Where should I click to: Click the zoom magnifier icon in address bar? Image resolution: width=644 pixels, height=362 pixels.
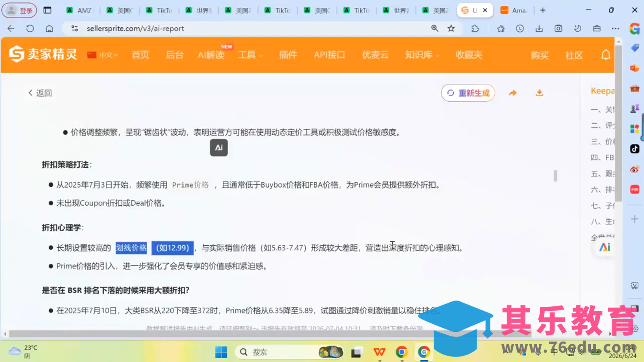click(x=435, y=28)
